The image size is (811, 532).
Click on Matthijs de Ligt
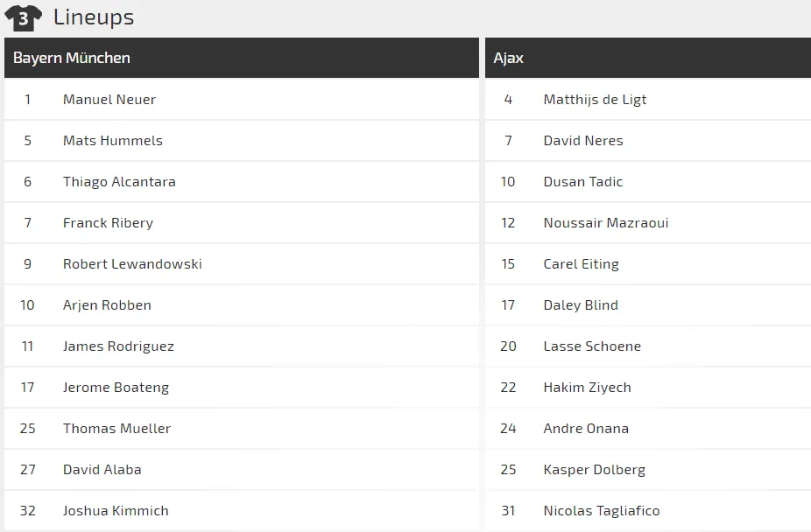tap(595, 100)
